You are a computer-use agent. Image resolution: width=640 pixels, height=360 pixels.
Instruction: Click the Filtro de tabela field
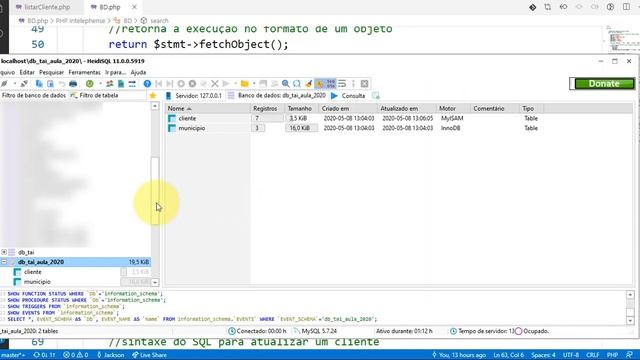point(107,96)
